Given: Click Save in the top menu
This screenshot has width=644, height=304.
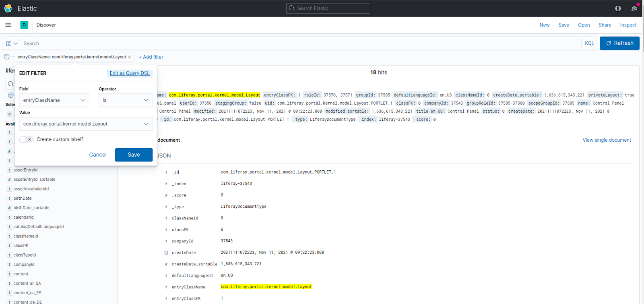Looking at the screenshot, I should click(563, 25).
